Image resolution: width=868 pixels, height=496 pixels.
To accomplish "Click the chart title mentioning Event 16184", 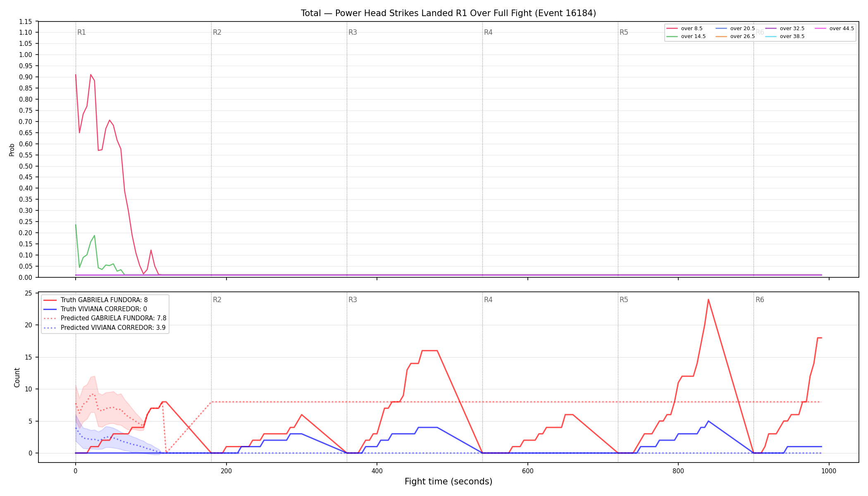I will coord(448,13).
